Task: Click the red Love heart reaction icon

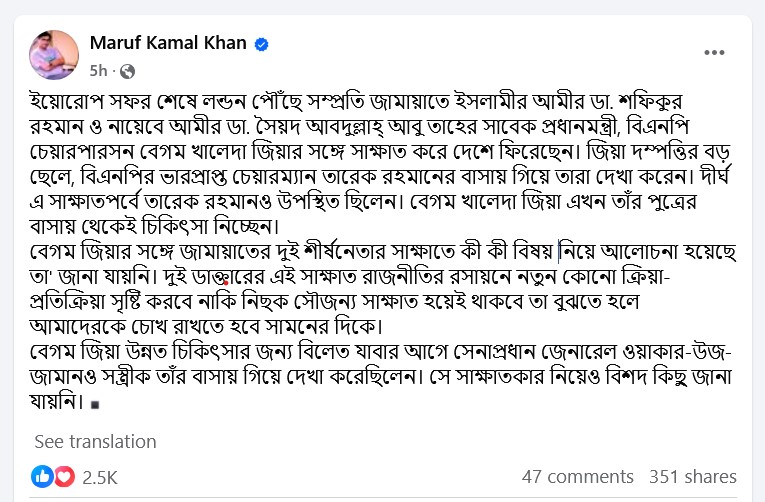Action: click(x=63, y=477)
